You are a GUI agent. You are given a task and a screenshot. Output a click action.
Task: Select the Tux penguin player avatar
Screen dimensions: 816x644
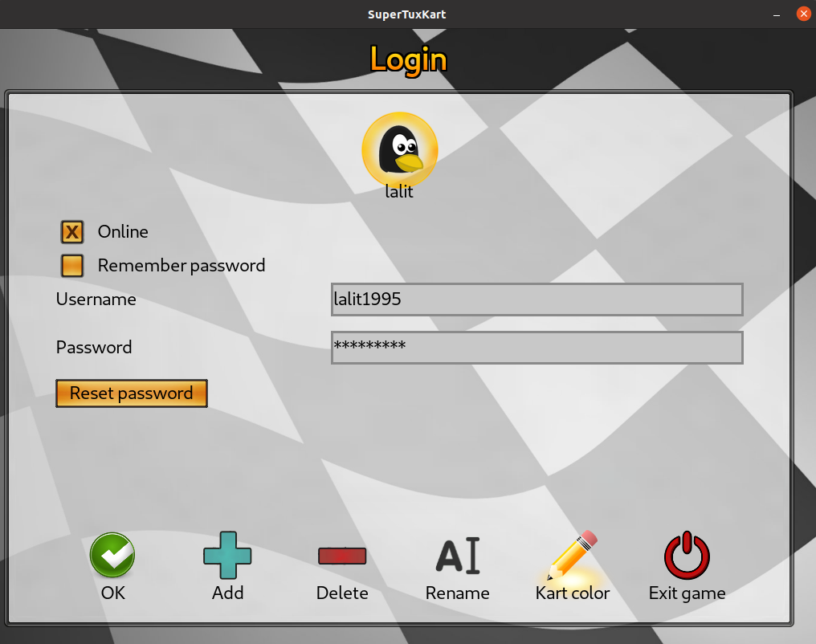tap(400, 150)
